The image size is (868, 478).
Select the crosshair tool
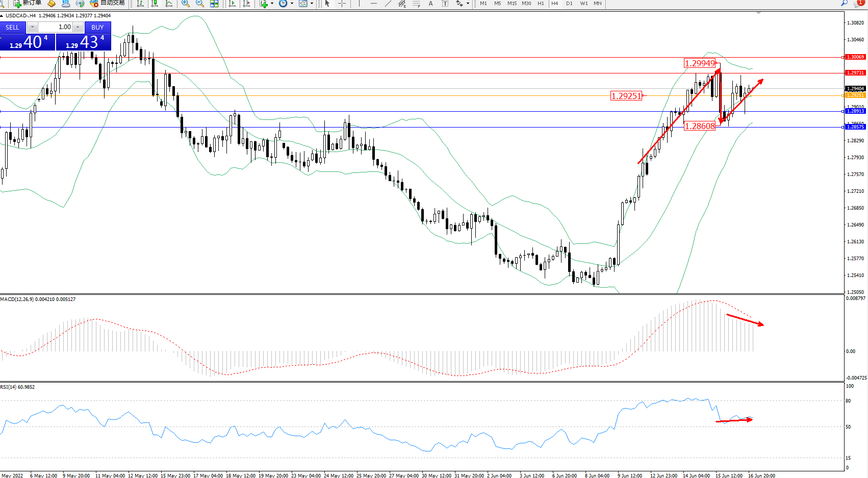click(x=342, y=4)
